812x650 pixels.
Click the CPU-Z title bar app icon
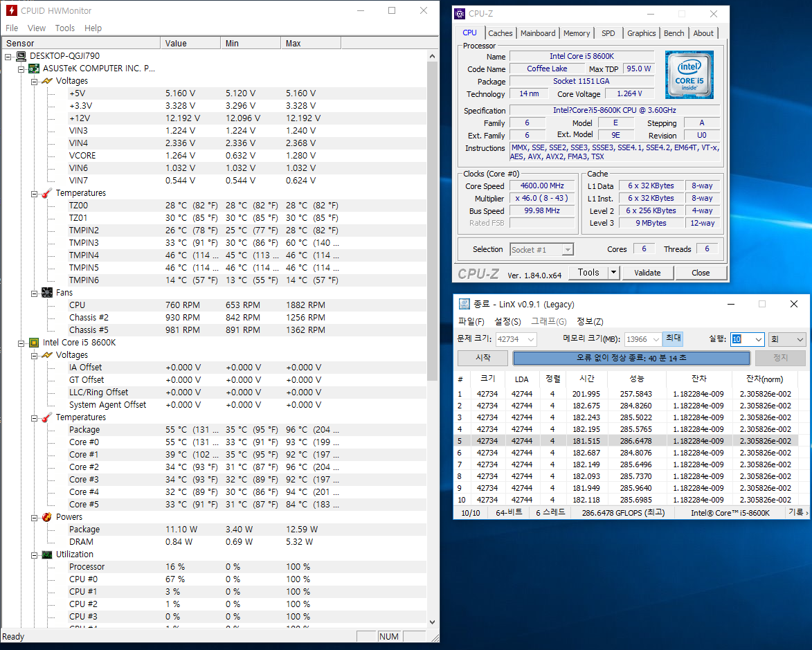click(460, 14)
